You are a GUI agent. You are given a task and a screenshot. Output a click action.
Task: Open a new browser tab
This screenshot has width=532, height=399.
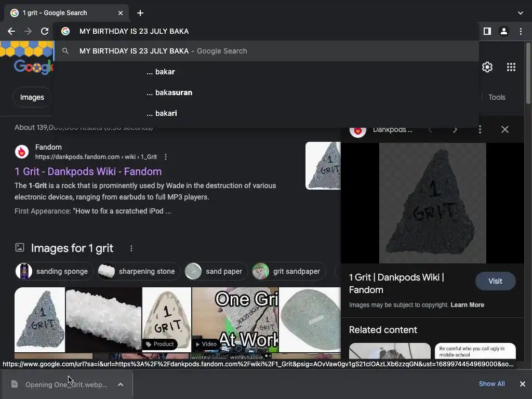coord(140,13)
